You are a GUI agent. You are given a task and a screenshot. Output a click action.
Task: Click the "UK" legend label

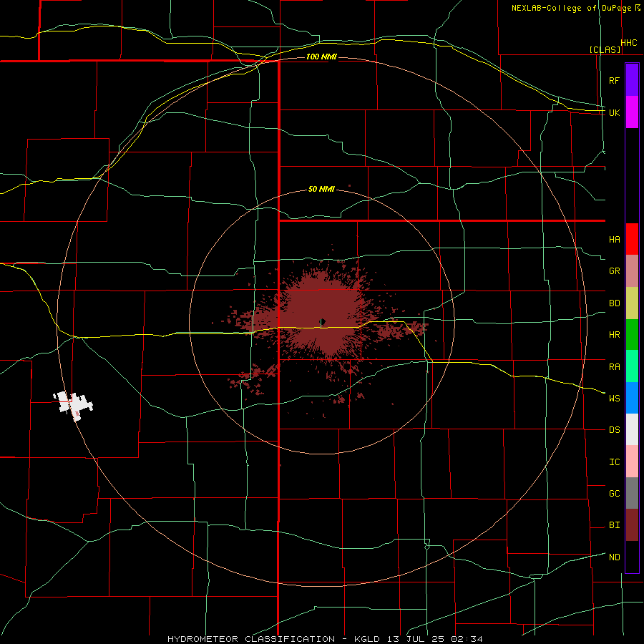point(614,112)
